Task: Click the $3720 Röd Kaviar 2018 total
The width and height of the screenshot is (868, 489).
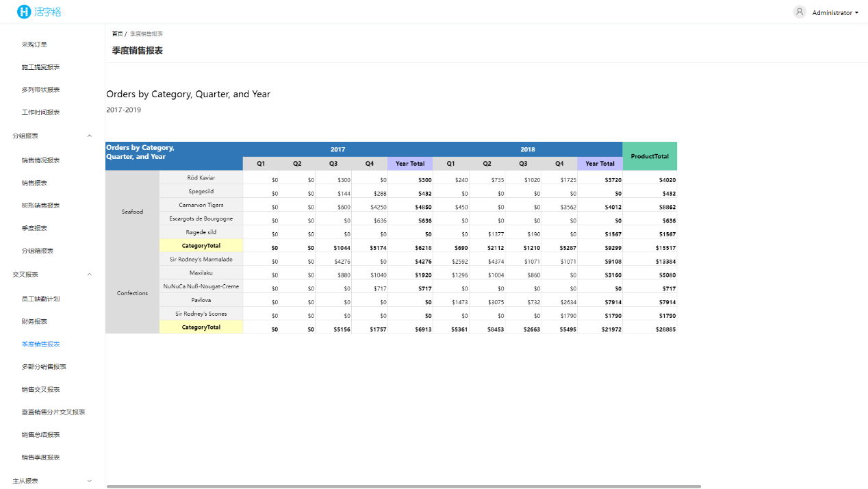Action: (x=613, y=180)
